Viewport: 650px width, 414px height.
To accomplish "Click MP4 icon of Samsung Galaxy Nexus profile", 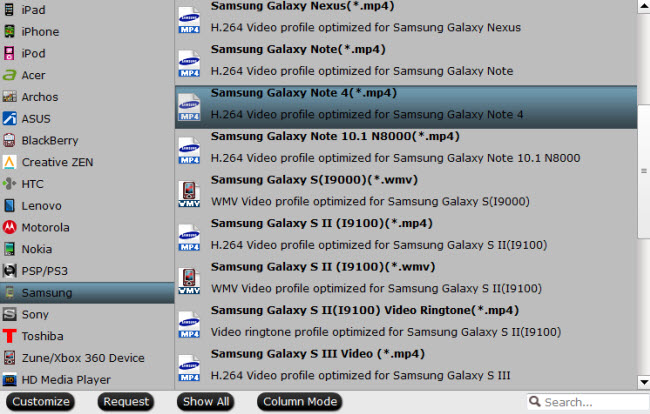I will (x=189, y=20).
